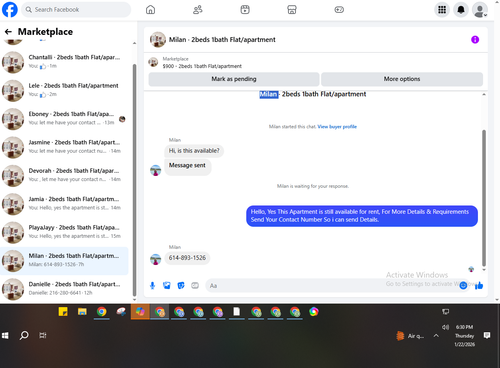Open File Explorer from taskbar
This screenshot has width=500, height=368.
(x=82, y=312)
